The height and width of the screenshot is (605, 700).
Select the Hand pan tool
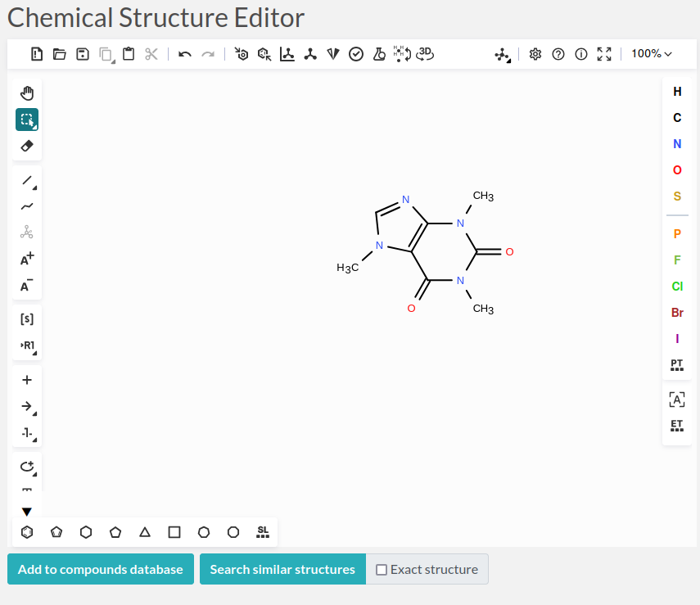(x=27, y=93)
